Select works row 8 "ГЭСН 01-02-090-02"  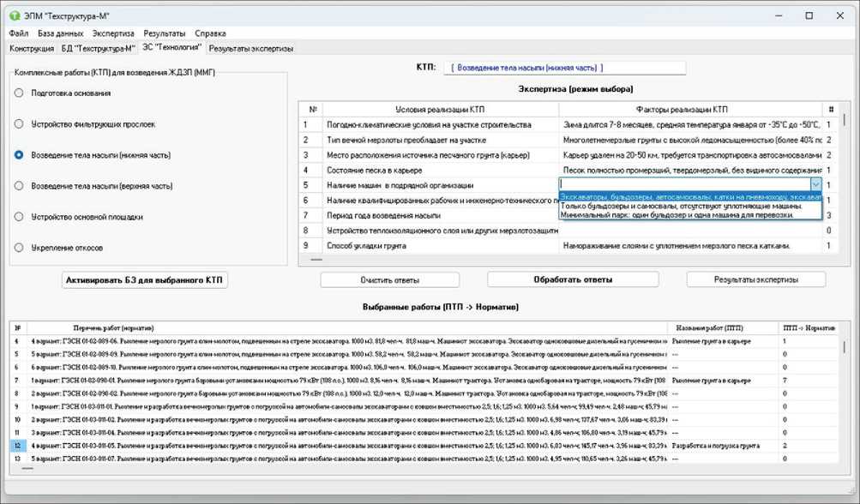(x=348, y=393)
